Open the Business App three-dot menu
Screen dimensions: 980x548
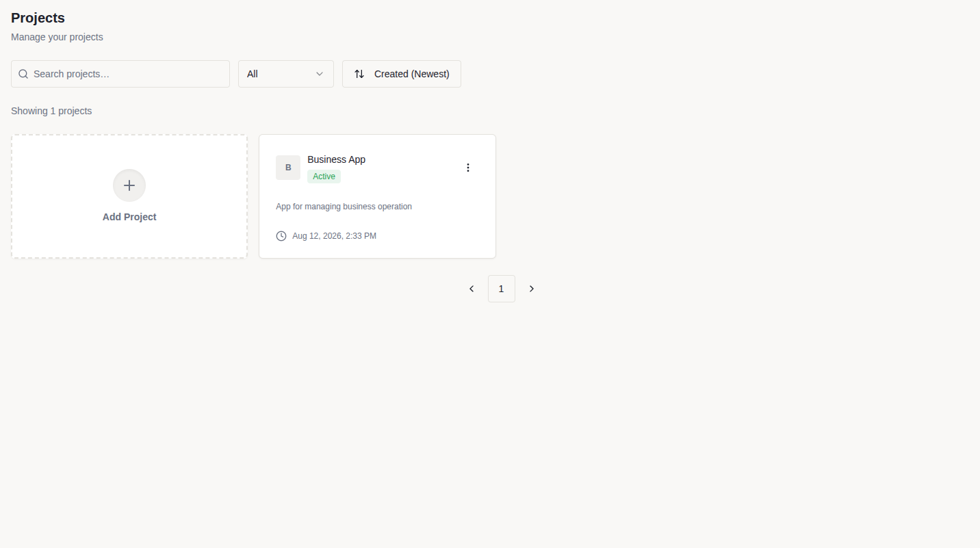468,168
